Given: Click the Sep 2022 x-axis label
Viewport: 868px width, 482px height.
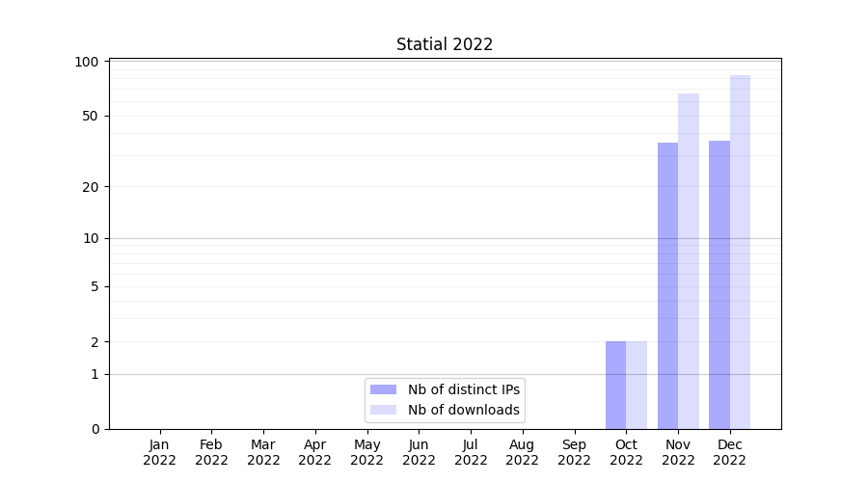Looking at the screenshot, I should click(574, 452).
